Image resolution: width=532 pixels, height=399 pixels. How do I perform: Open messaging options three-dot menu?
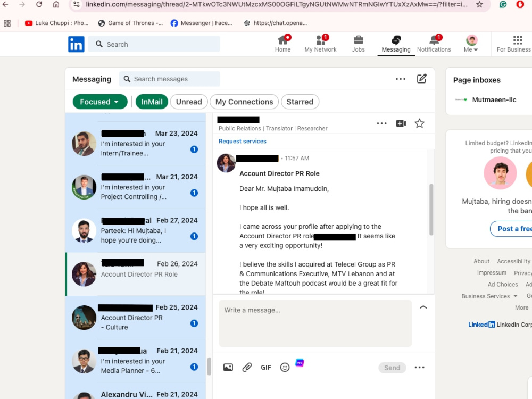[x=401, y=79]
